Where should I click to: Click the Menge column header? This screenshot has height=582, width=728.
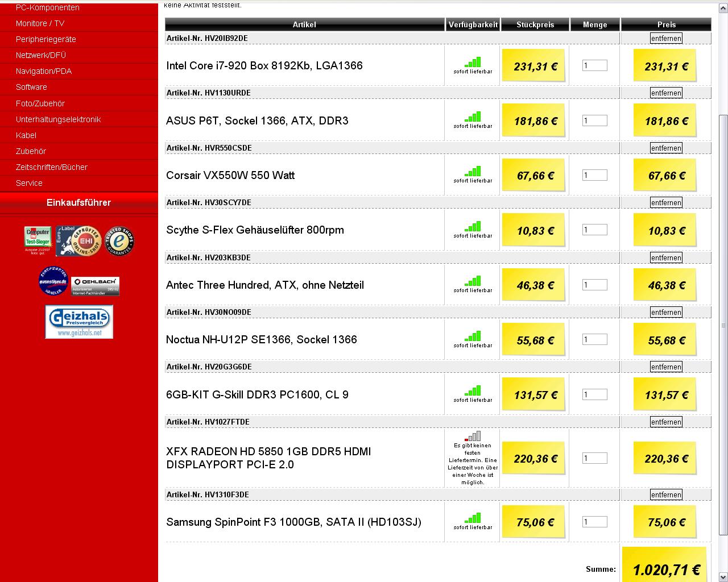[x=595, y=24]
